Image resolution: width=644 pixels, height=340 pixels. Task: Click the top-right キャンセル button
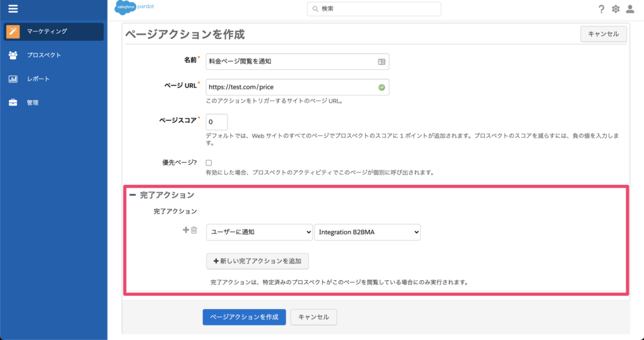coord(603,34)
